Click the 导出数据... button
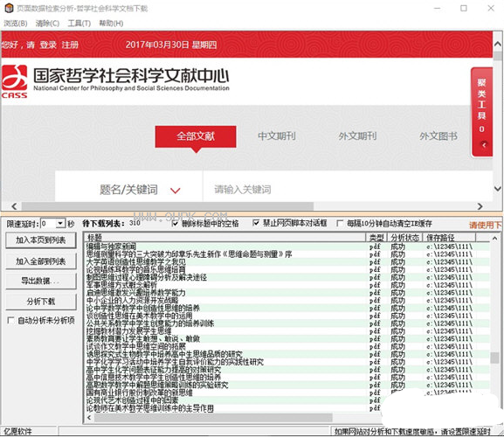504x438 pixels. (41, 282)
